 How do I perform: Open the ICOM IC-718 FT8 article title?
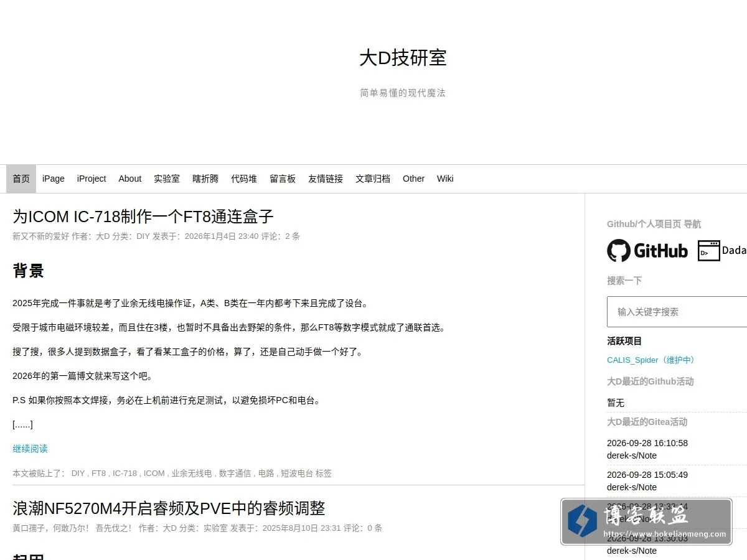click(x=143, y=217)
